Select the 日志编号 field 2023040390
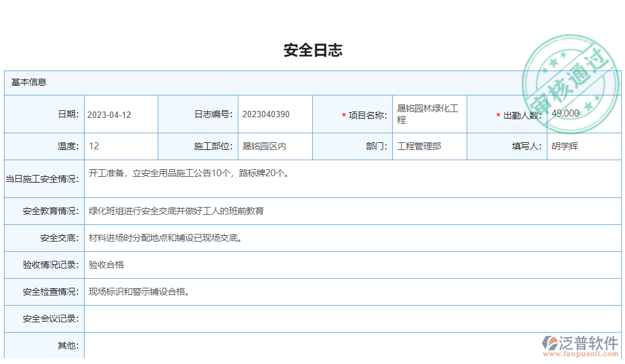This screenshot has height=364, width=625. click(274, 115)
